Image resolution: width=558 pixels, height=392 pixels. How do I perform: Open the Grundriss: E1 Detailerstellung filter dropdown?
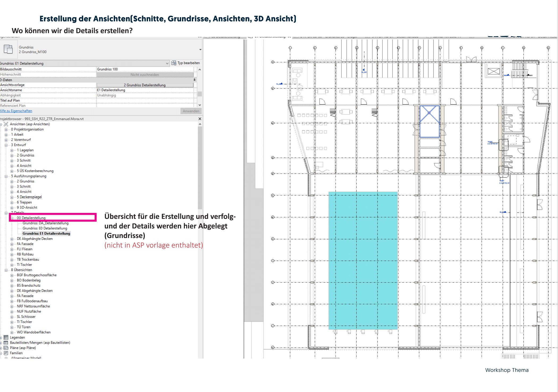click(x=167, y=63)
